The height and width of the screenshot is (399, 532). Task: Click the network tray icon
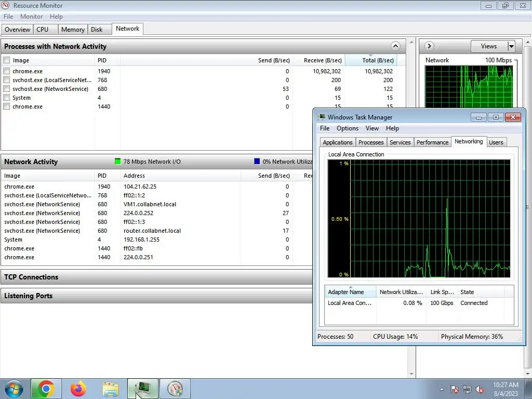coord(467,389)
